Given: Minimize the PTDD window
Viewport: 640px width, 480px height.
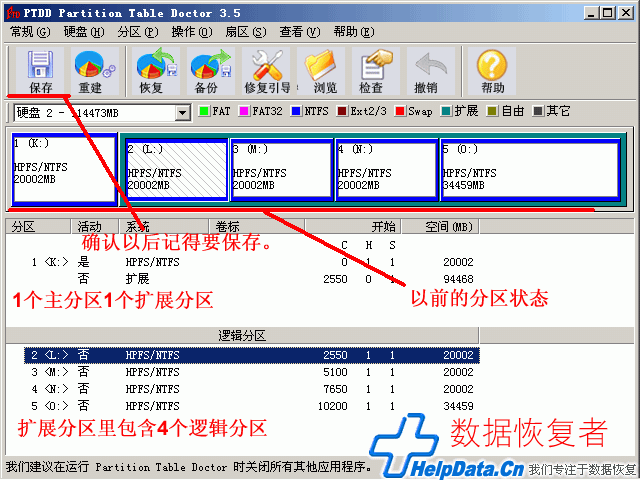Looking at the screenshot, I should (591, 13).
